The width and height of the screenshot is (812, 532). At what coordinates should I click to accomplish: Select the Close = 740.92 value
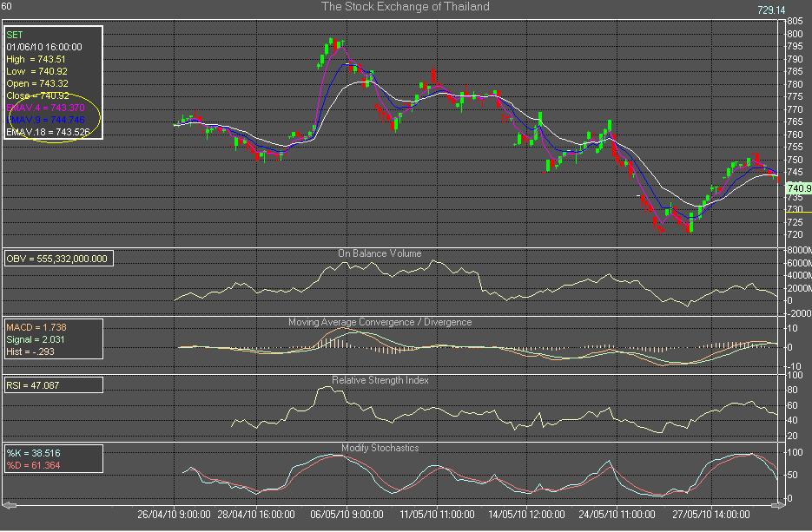pos(37,95)
